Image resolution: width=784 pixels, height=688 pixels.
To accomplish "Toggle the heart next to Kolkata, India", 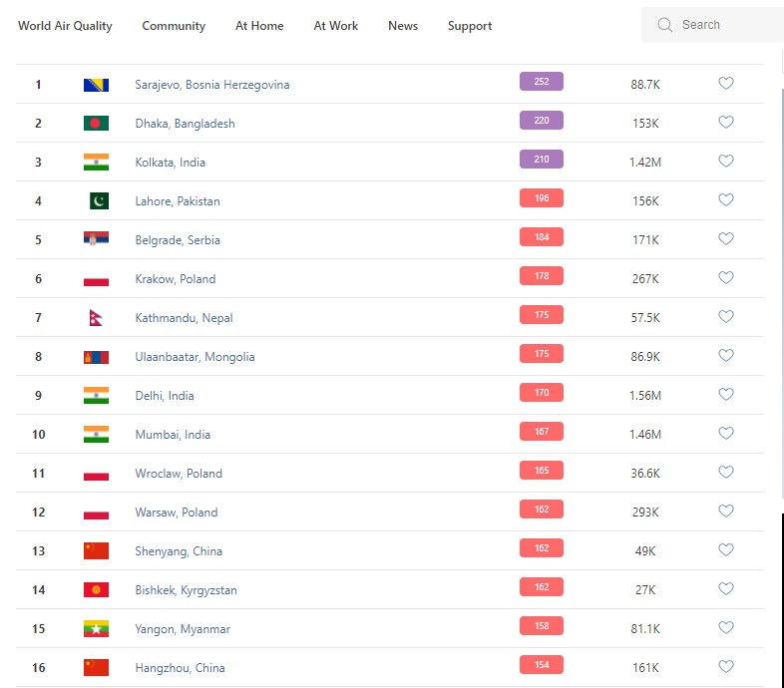I will pos(726,162).
